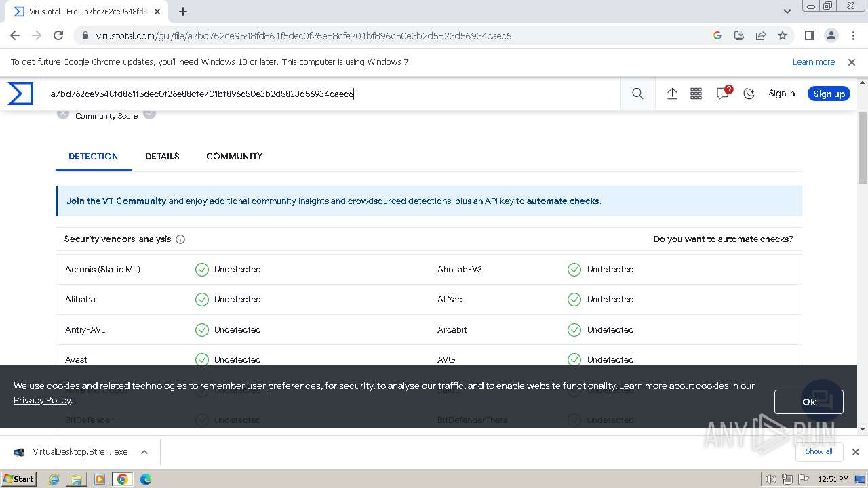This screenshot has height=488, width=868.
Task: Open Microsoft Edge from taskbar
Action: pyautogui.click(x=145, y=479)
